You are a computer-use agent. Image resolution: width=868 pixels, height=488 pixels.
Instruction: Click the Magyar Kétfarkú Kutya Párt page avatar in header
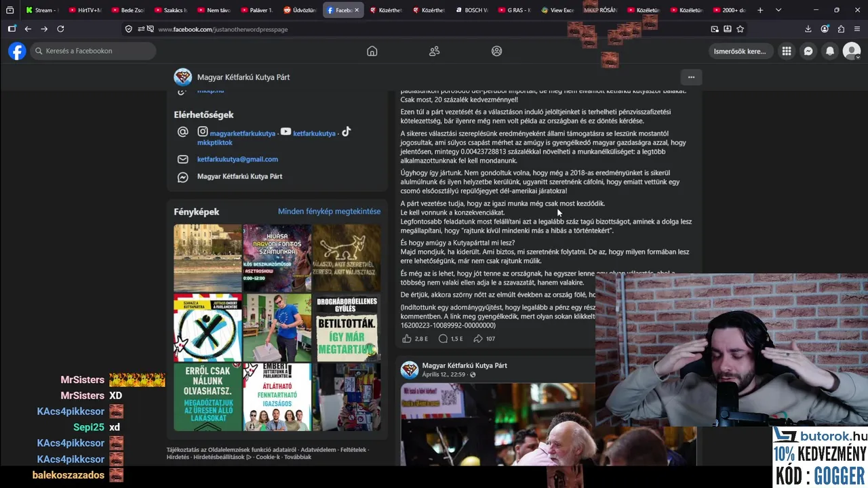click(x=182, y=77)
